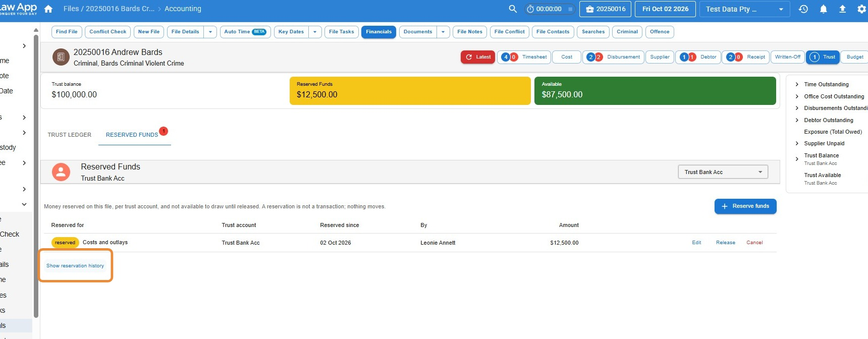Open Conflict Check
Image resolution: width=868 pixels, height=339 pixels.
pos(107,32)
